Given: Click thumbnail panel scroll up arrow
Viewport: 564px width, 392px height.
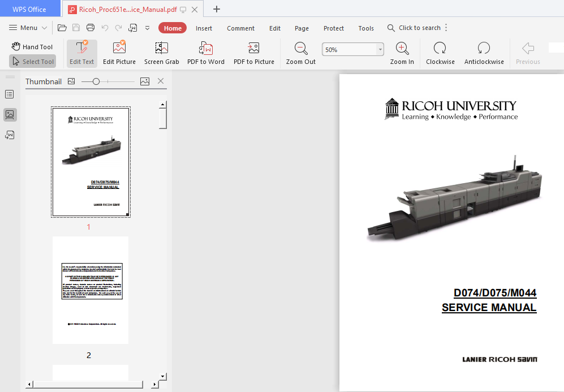Looking at the screenshot, I should click(x=163, y=105).
